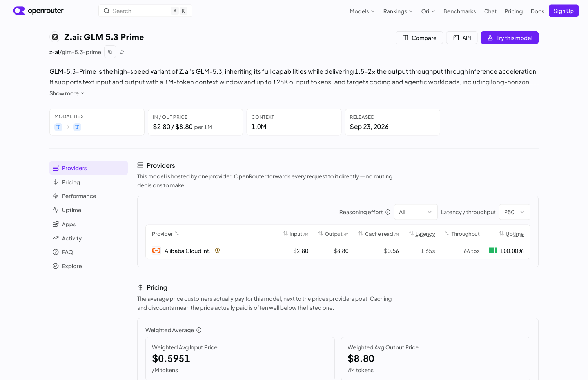Click the OpenRouter logo
The height and width of the screenshot is (380, 588).
[38, 11]
